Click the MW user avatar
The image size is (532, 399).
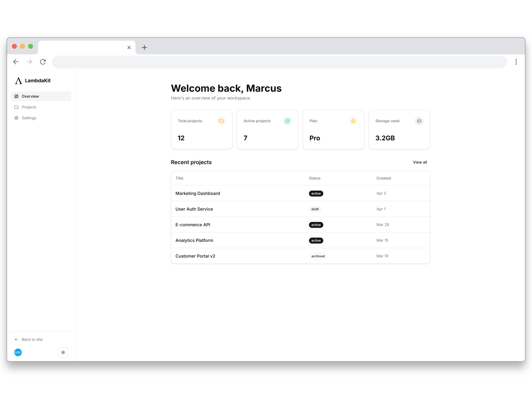click(18, 352)
